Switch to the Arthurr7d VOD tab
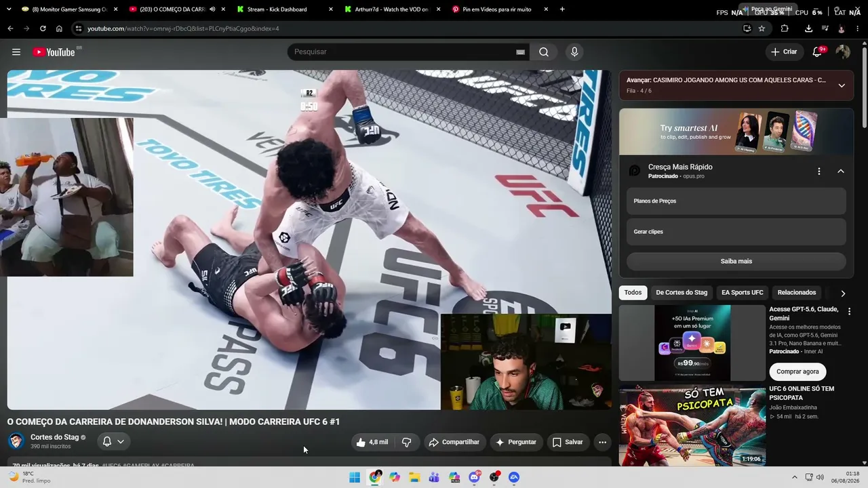 pos(392,9)
